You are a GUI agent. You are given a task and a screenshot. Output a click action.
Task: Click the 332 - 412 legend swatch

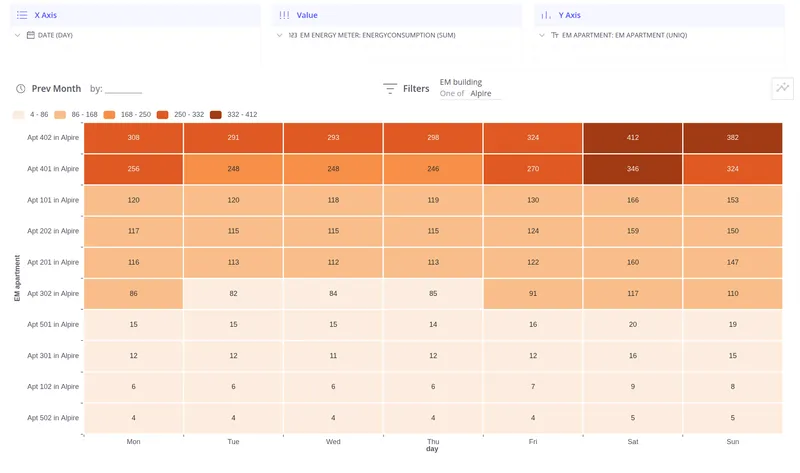coord(216,115)
